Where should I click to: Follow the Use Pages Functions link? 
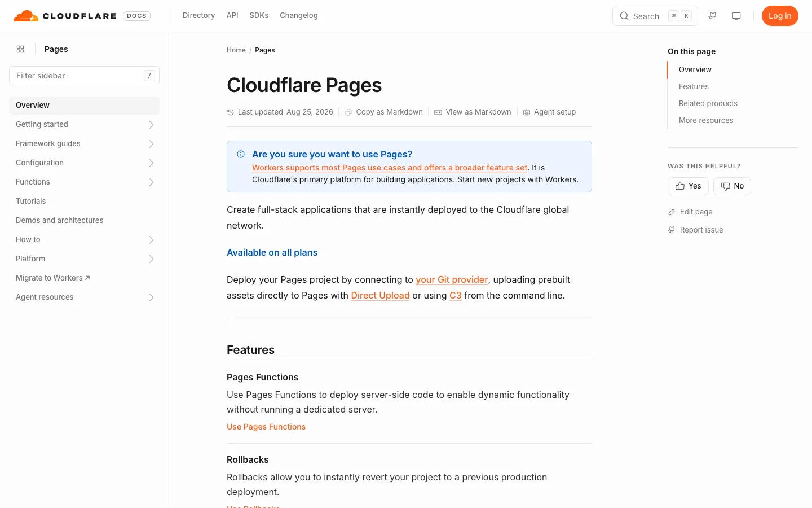tap(266, 427)
